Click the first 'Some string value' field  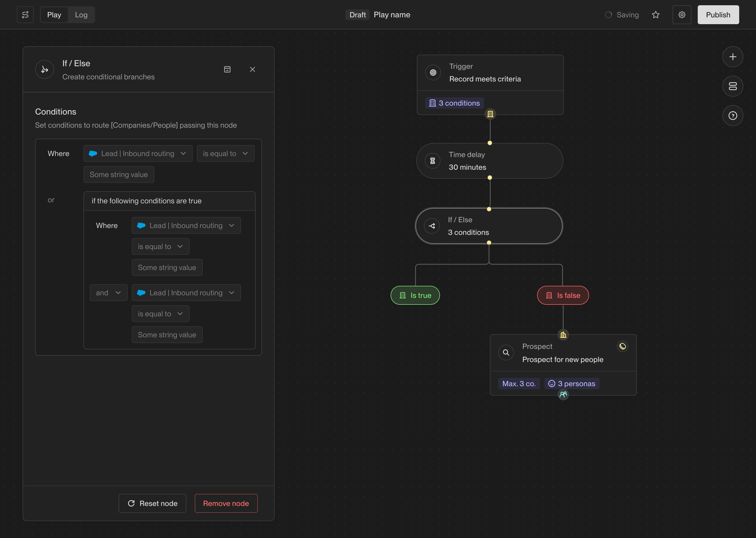(x=118, y=174)
